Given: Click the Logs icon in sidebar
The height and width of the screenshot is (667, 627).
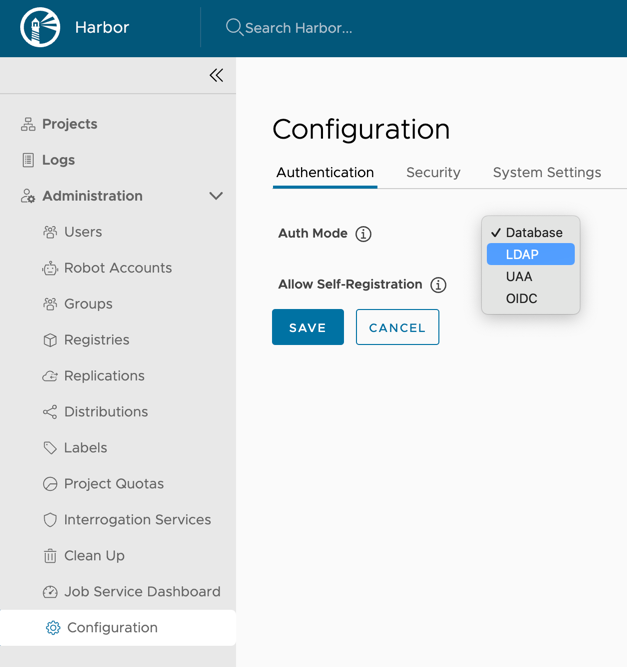Looking at the screenshot, I should [28, 160].
